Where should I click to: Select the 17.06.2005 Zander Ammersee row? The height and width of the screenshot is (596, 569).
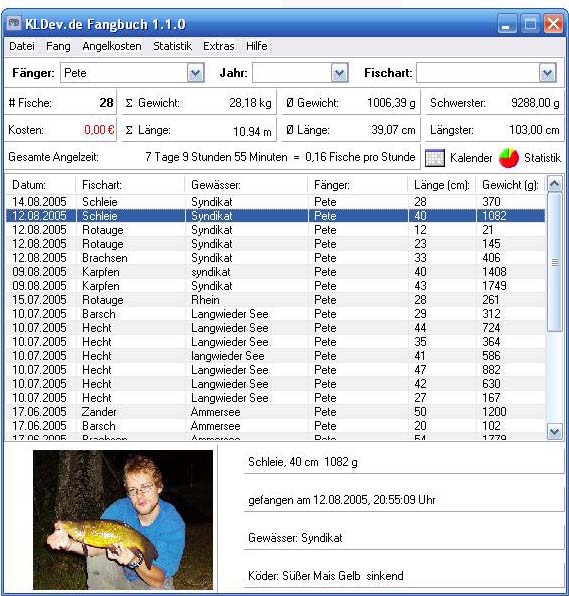(276, 412)
